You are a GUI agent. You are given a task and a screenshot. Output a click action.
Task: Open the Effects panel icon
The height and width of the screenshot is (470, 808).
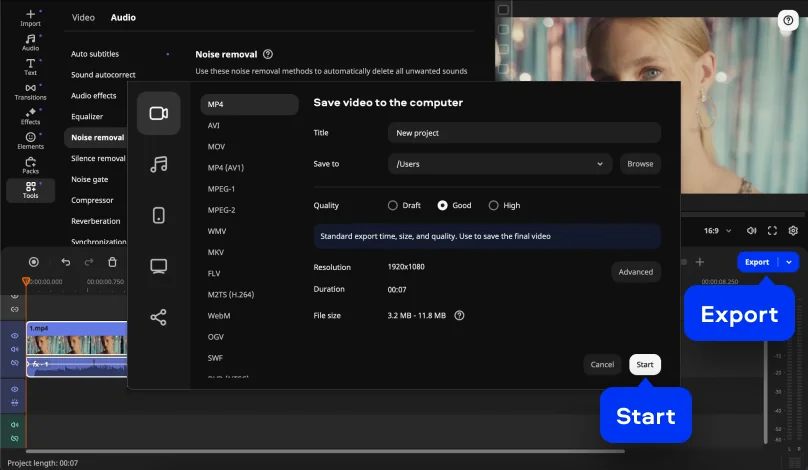(30, 116)
